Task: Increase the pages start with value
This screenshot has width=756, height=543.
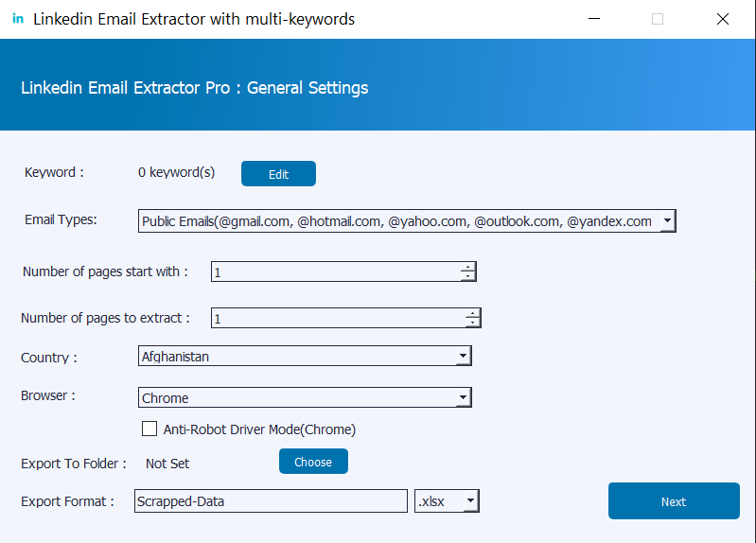Action: coord(467,267)
